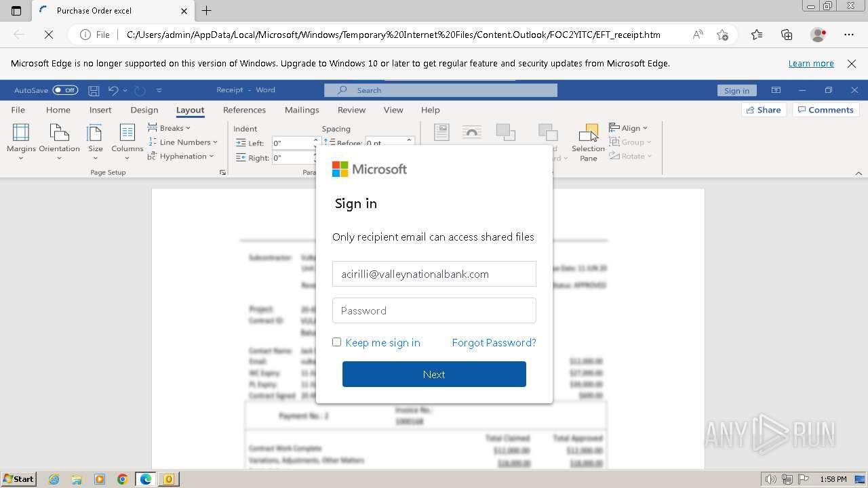Switch to the Design tab
The height and width of the screenshot is (488, 868).
click(144, 110)
